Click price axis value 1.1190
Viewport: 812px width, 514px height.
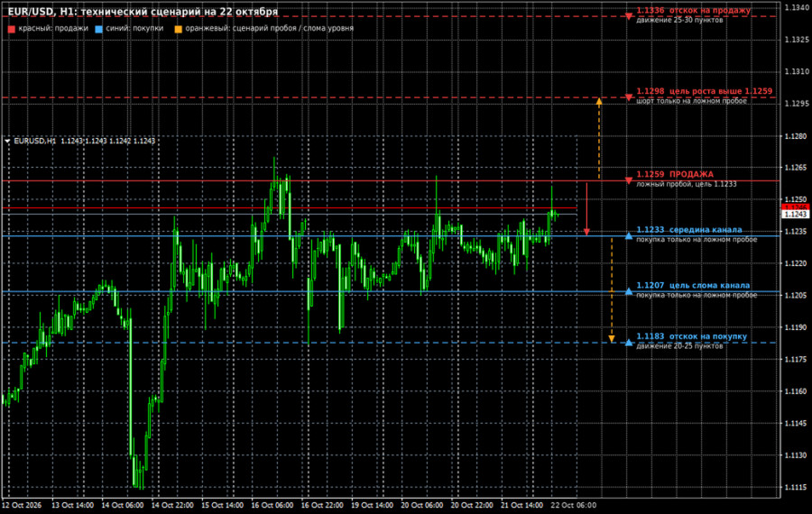pyautogui.click(x=796, y=327)
